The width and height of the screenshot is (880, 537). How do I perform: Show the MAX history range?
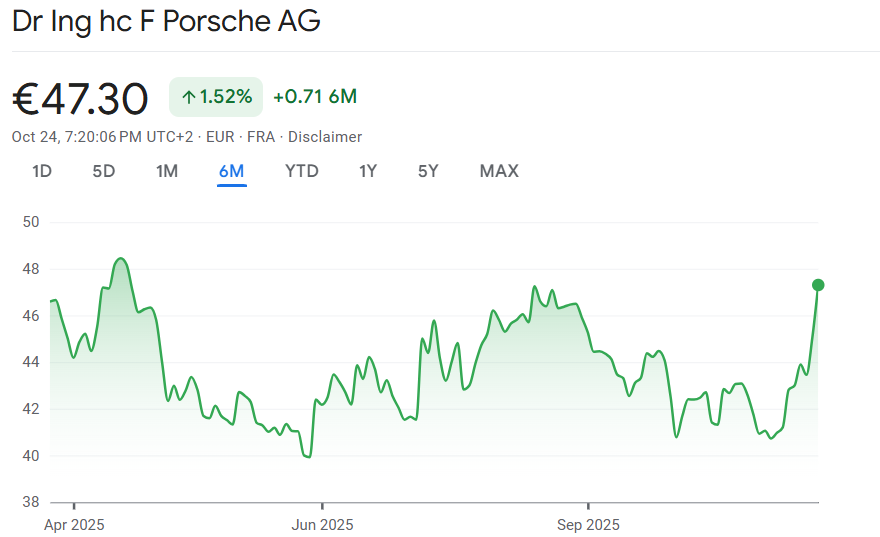[x=499, y=171]
